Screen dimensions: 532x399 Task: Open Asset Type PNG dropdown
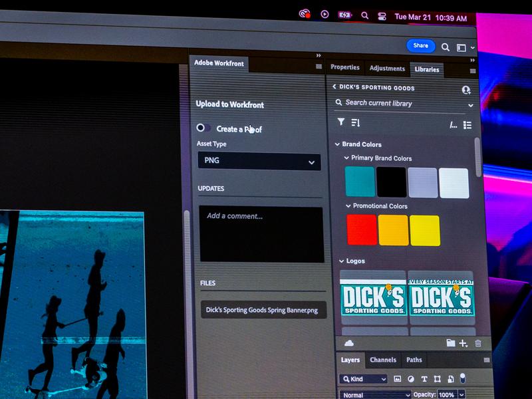(259, 161)
